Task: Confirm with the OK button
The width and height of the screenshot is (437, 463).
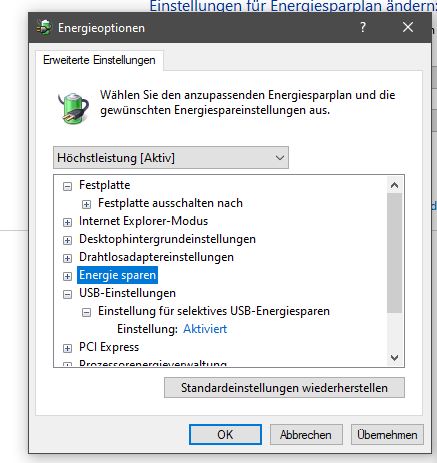Action: (225, 435)
